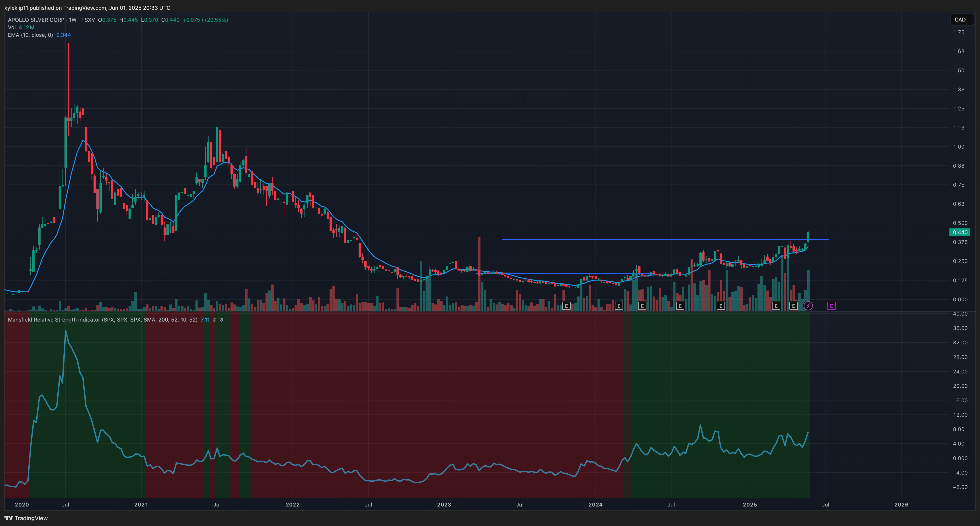Click the blue EMA value 0.344
980x526 pixels.
click(x=64, y=35)
